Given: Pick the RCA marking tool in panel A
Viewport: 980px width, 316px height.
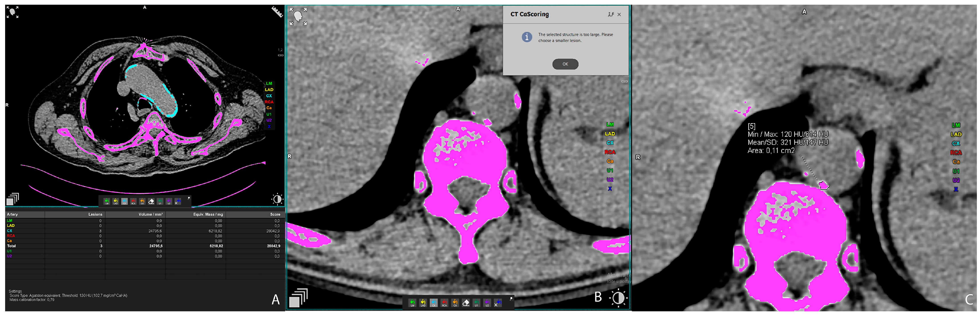Looking at the screenshot, I should click(134, 201).
